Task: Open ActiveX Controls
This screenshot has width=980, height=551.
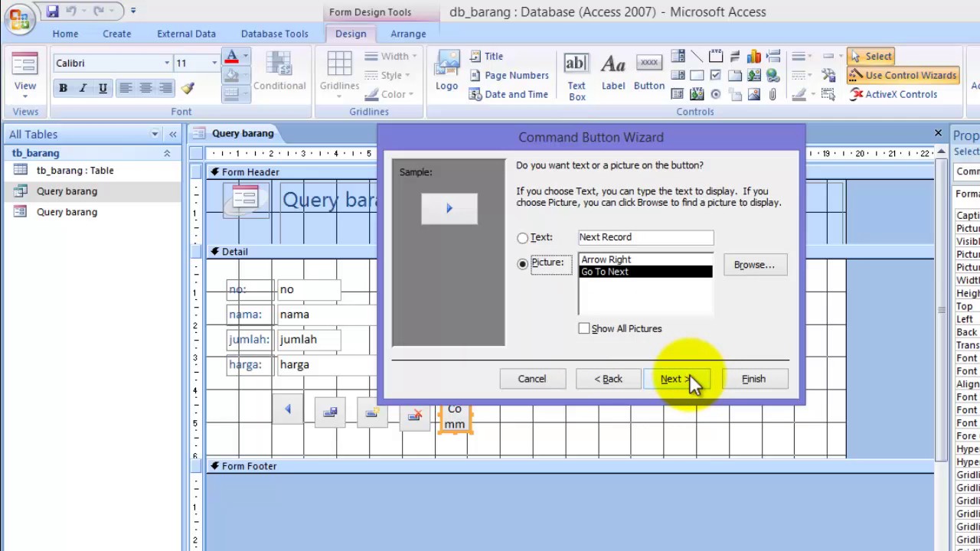Action: pos(893,94)
